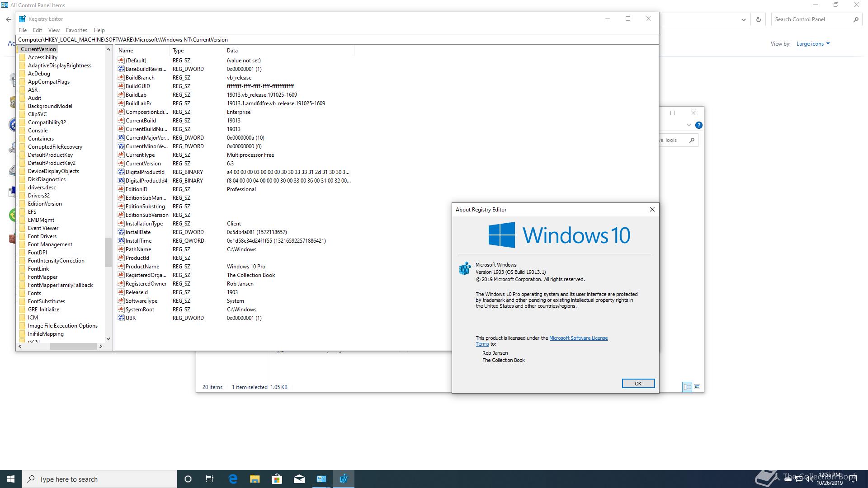Click Control Panel refresh button
This screenshot has width=868, height=488.
point(758,19)
